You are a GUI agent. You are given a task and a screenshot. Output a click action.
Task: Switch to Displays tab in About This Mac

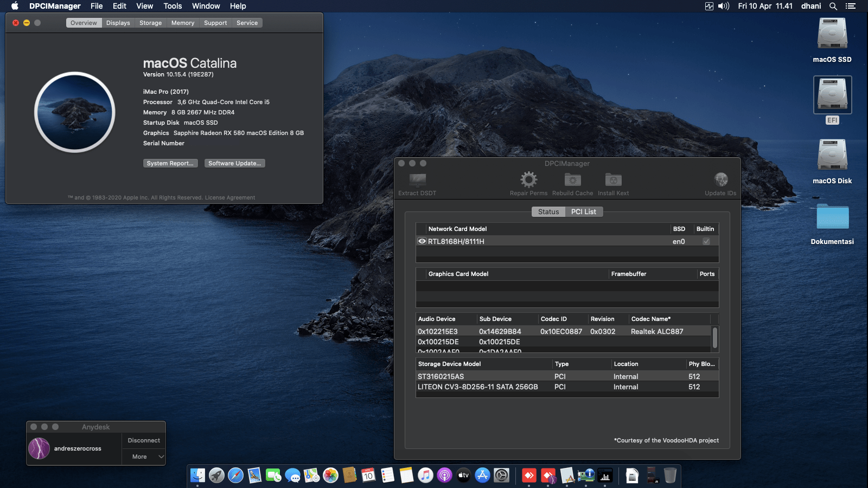(x=118, y=23)
